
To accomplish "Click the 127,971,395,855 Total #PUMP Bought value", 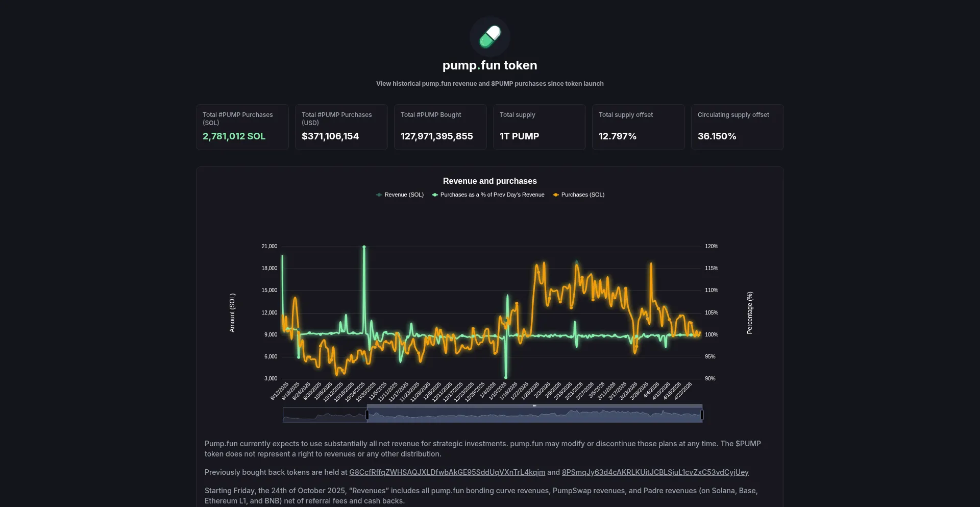I will [437, 136].
